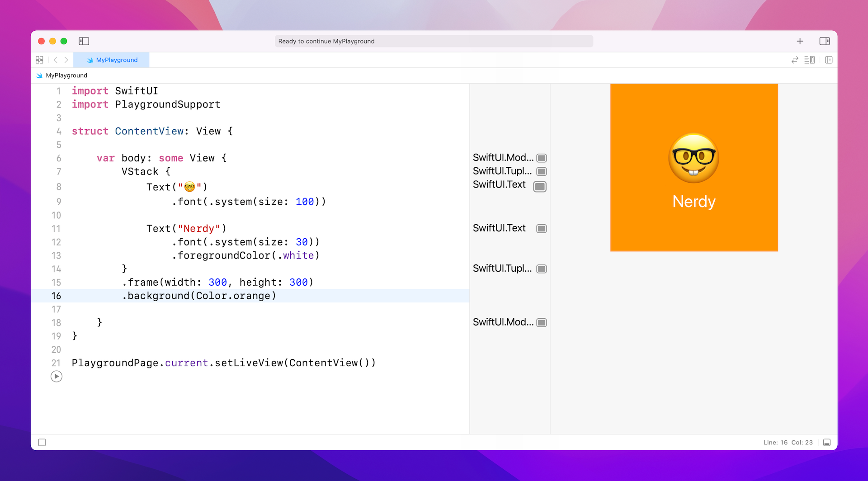
Task: Click the Ready to continue MyPlayground activity bar
Action: [434, 41]
